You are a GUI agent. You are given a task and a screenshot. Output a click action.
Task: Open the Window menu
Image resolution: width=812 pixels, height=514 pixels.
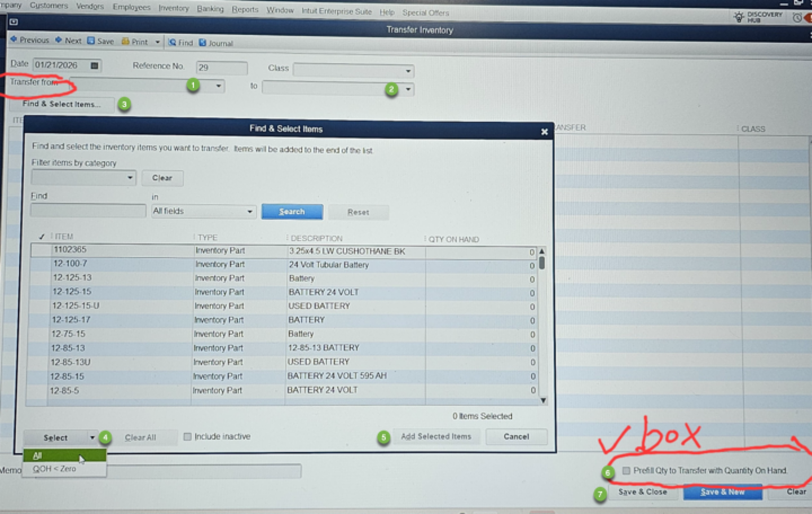tap(280, 10)
